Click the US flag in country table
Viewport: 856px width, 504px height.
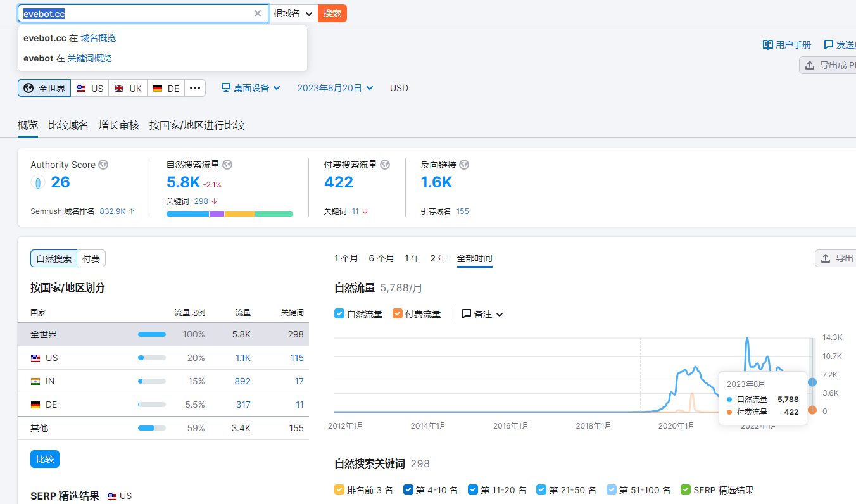click(x=35, y=358)
